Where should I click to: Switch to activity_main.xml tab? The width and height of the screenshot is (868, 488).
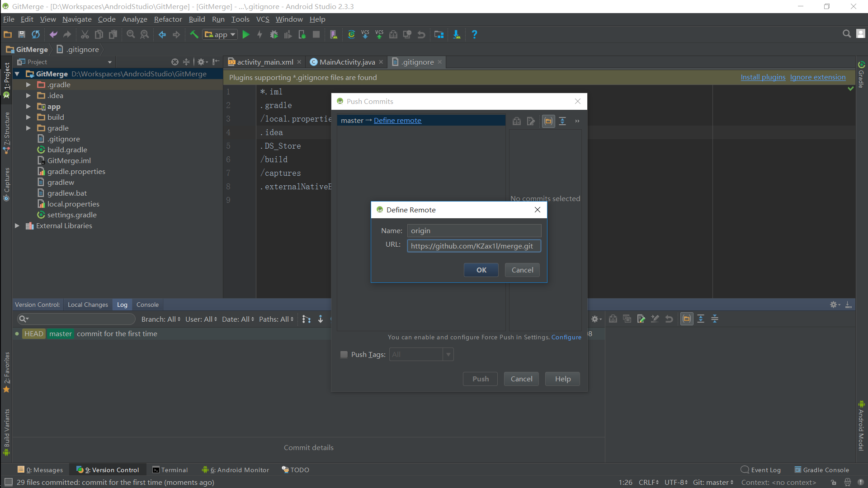click(264, 62)
